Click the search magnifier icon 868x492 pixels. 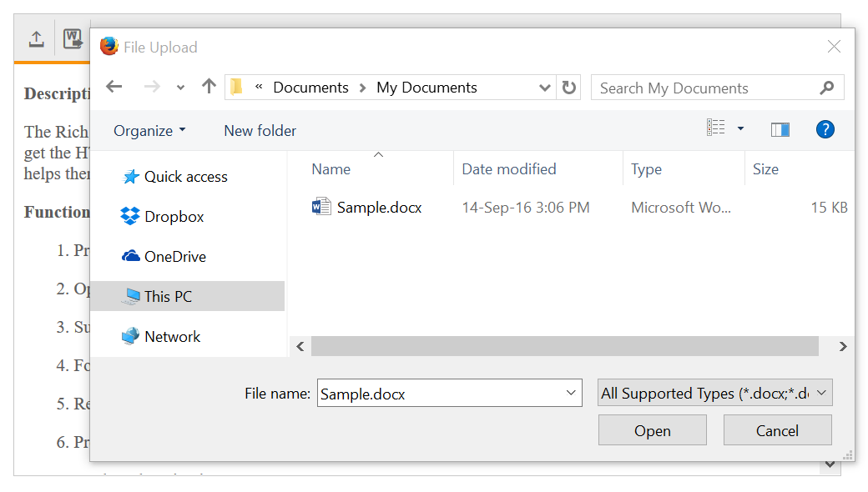pos(827,88)
